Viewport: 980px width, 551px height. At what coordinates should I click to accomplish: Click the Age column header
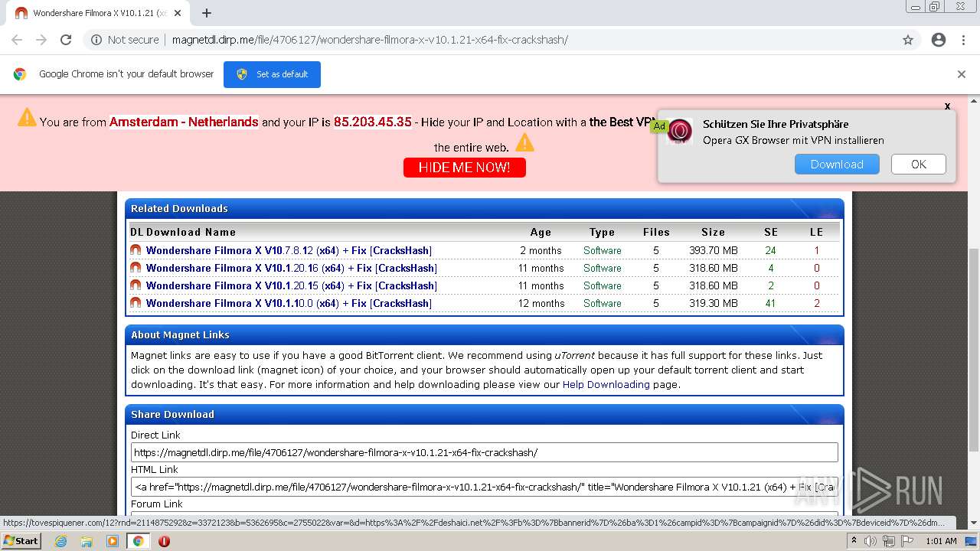click(541, 232)
